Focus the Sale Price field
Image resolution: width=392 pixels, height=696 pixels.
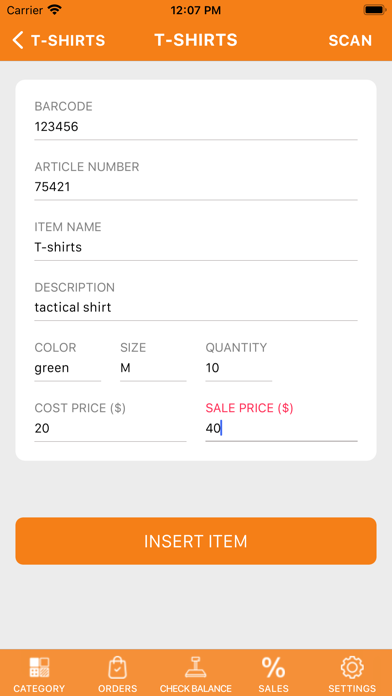pos(281,428)
